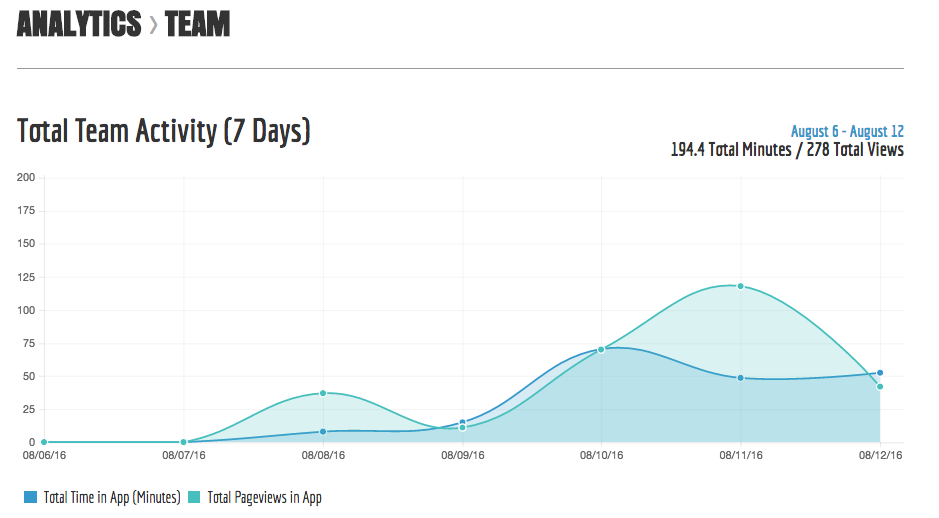939x518 pixels.
Task: Click the baseline data point at 08/07/16
Action: pos(183,442)
